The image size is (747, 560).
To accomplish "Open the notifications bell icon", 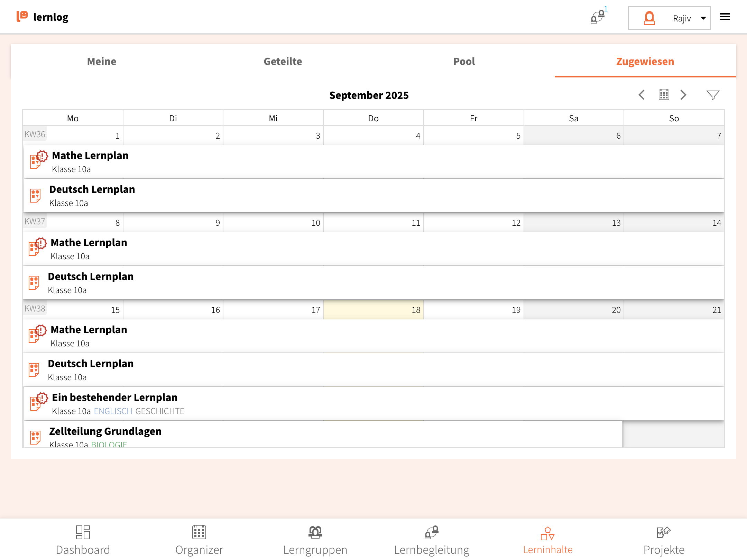I will point(598,17).
